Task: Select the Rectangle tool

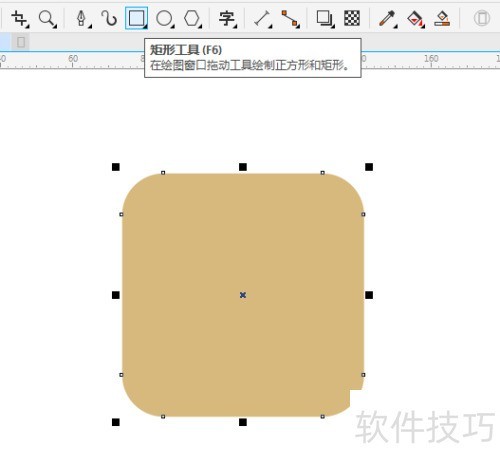Action: 137,18
